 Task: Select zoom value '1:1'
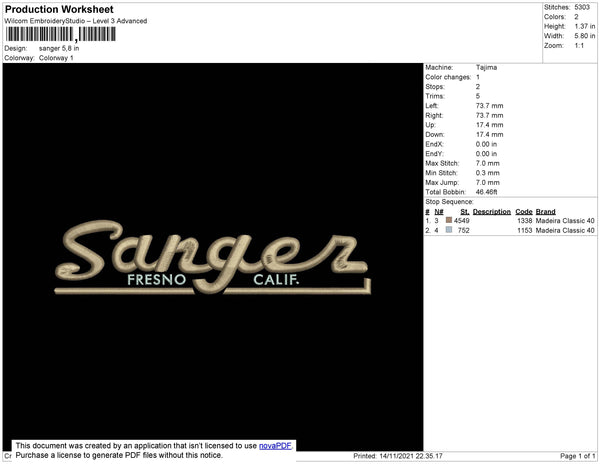pyautogui.click(x=579, y=46)
